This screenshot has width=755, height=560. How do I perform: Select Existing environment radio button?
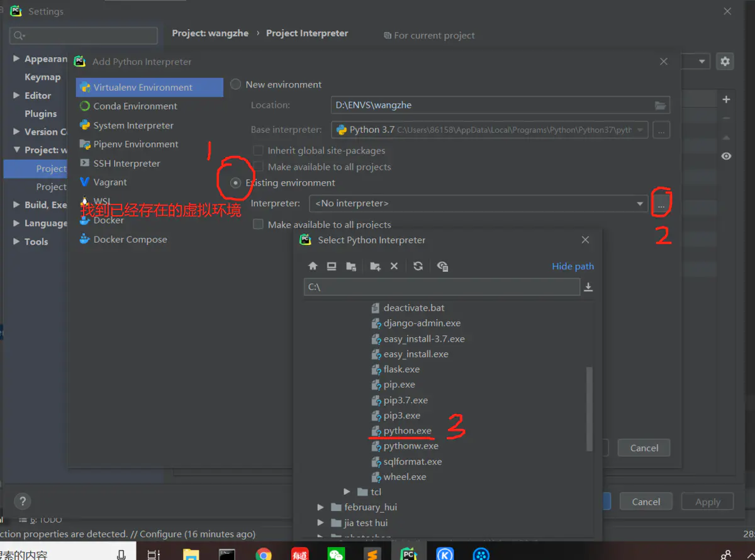pyautogui.click(x=235, y=182)
